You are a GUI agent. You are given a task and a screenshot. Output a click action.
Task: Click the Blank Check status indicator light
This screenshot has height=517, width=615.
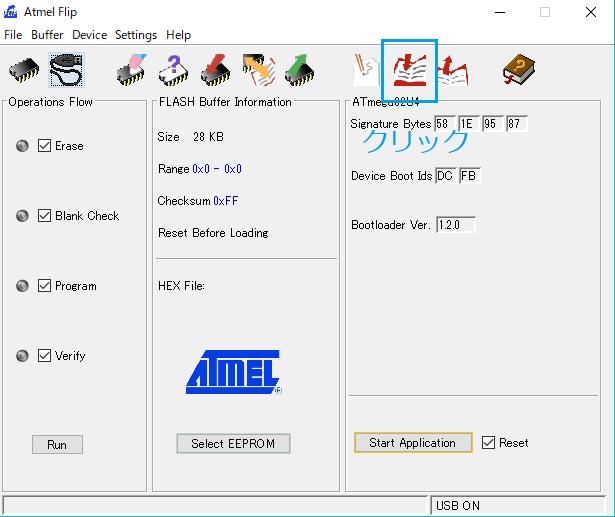pyautogui.click(x=22, y=215)
